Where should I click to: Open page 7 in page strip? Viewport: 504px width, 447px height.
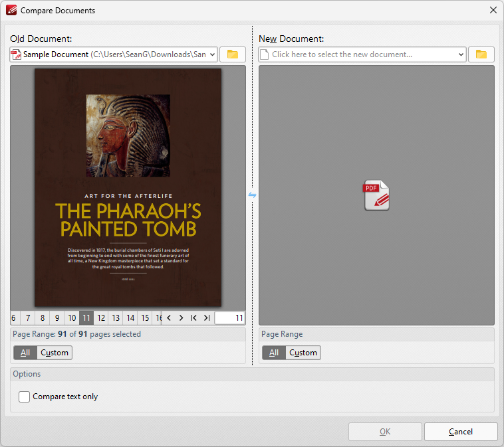(28, 318)
